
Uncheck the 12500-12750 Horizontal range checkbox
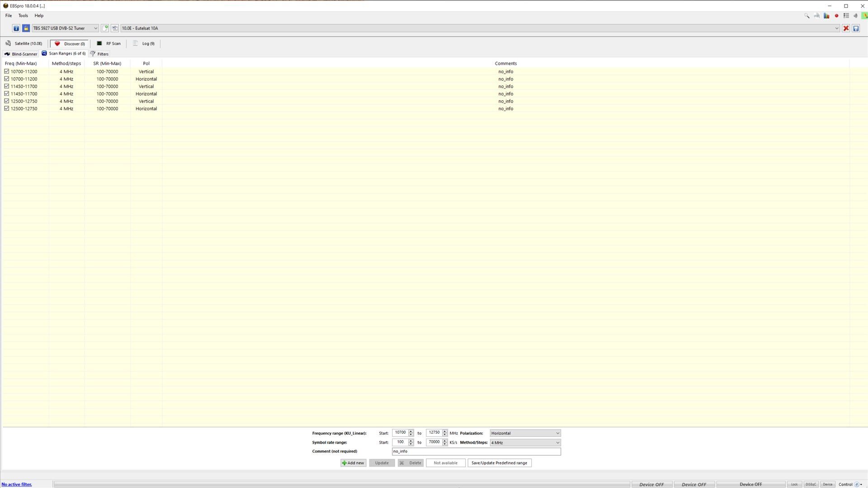7,108
